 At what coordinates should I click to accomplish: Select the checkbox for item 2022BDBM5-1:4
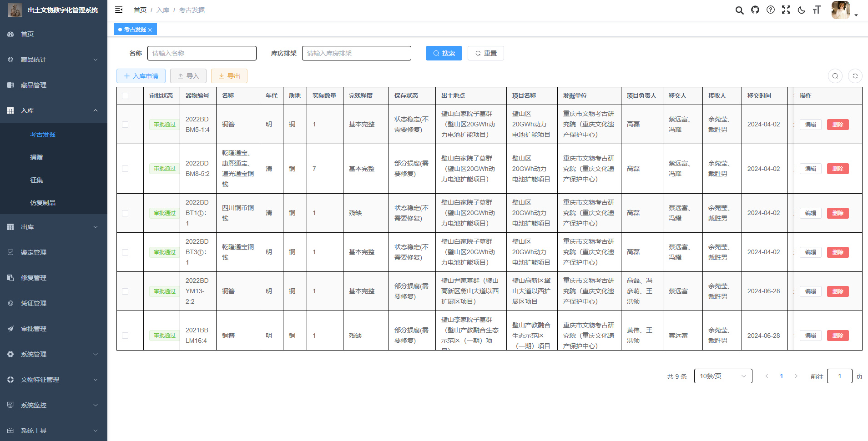(x=126, y=124)
